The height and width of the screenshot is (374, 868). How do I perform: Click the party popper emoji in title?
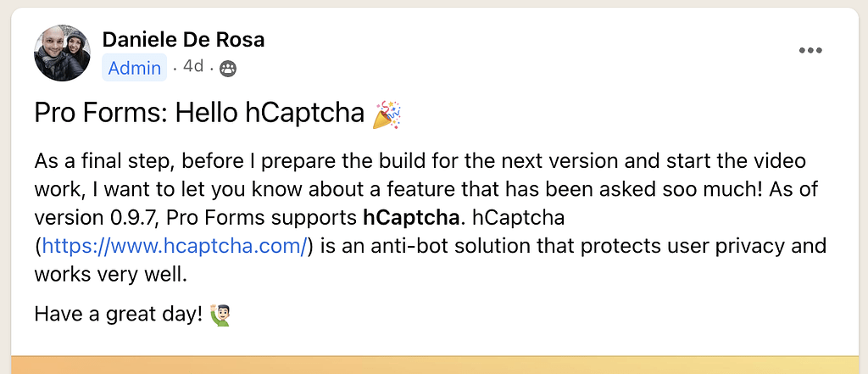(387, 114)
